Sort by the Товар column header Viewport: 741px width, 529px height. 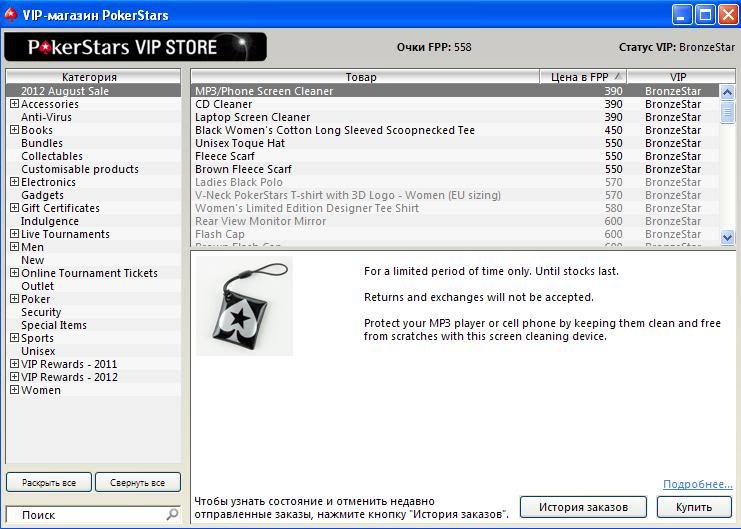tap(365, 77)
